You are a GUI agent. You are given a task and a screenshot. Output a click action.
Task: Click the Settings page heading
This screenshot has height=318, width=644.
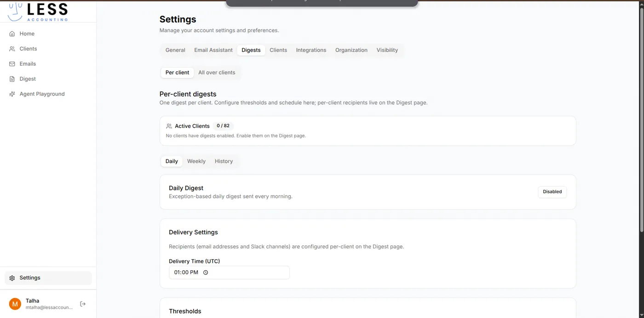tap(178, 19)
